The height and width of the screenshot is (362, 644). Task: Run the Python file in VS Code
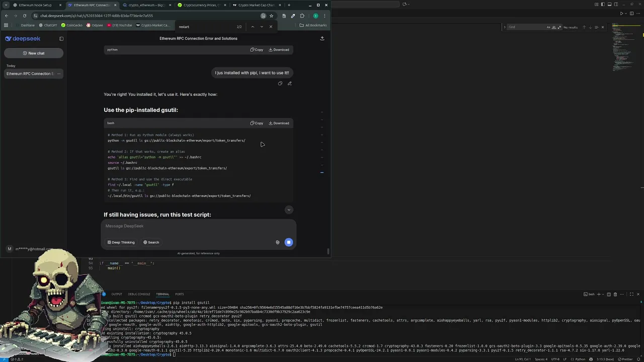(621, 14)
